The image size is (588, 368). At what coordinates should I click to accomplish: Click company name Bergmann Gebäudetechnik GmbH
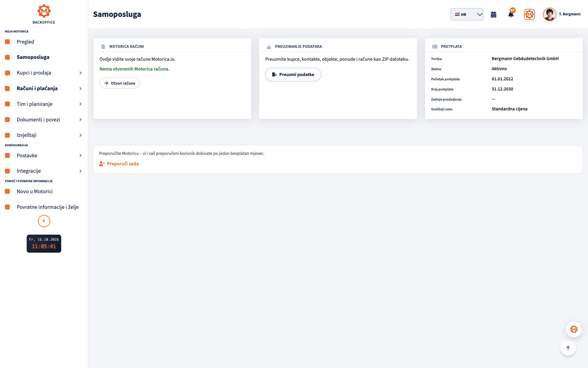[525, 59]
